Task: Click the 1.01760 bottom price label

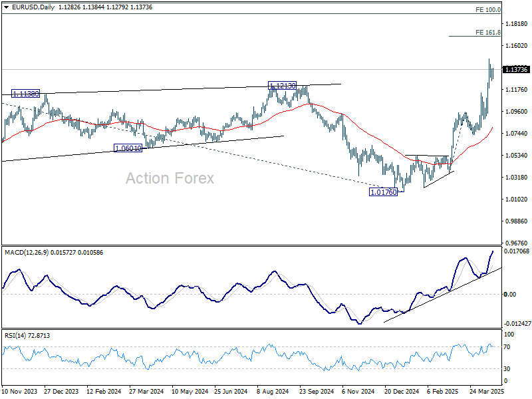Action: 383,192
